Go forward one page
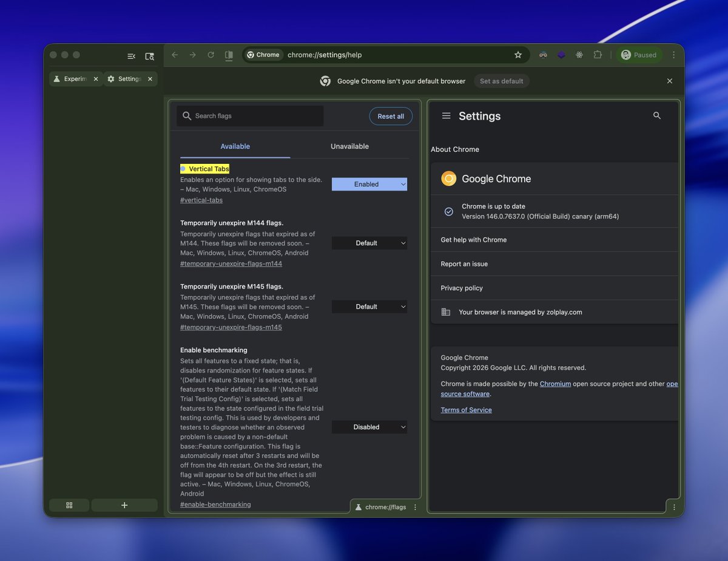The image size is (728, 561). coord(192,55)
